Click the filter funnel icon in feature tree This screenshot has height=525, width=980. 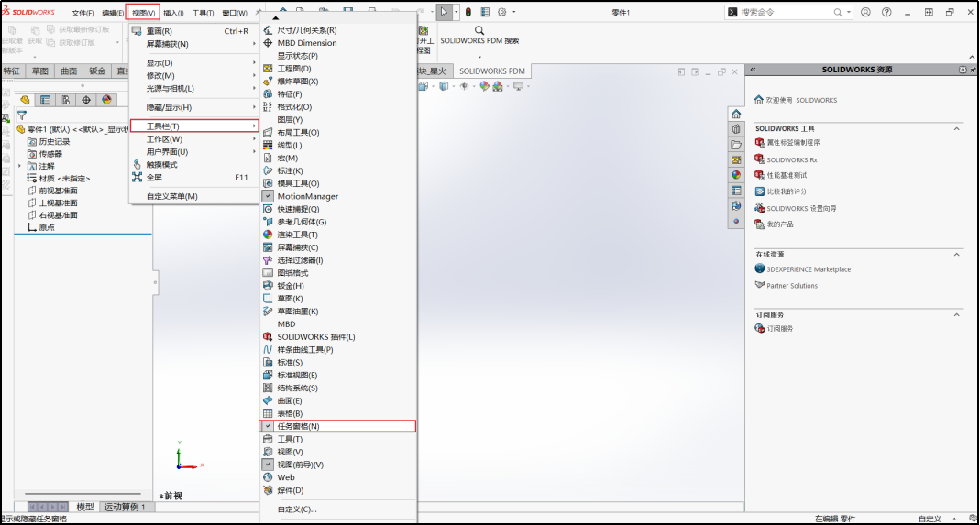pos(22,115)
